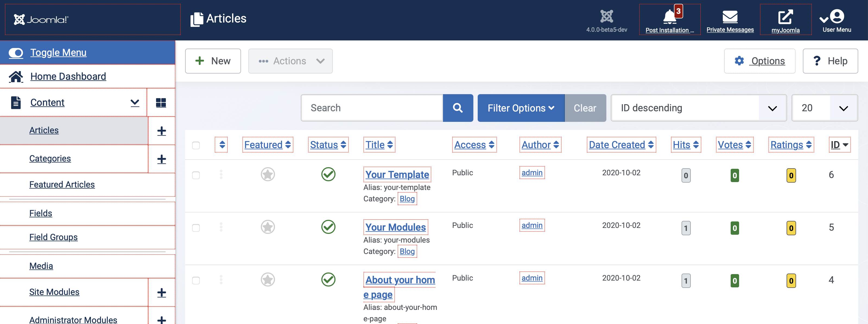Open Articles in sidebar menu

(44, 130)
